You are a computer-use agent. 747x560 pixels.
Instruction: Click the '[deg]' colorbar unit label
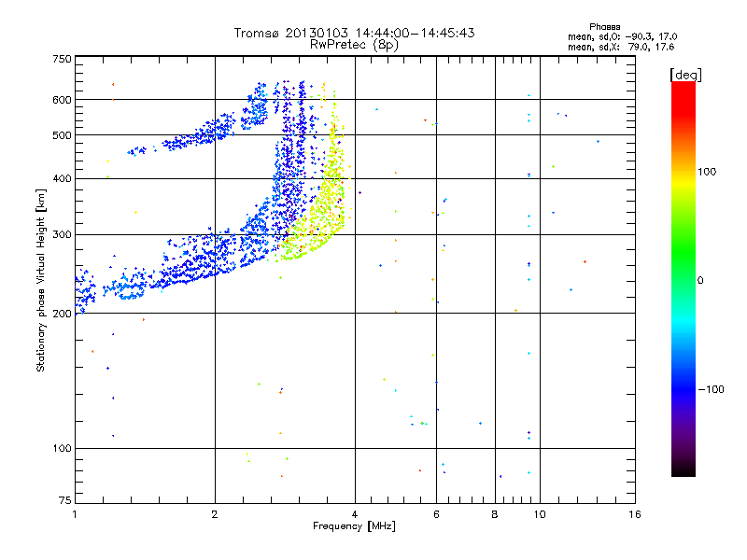(x=685, y=76)
